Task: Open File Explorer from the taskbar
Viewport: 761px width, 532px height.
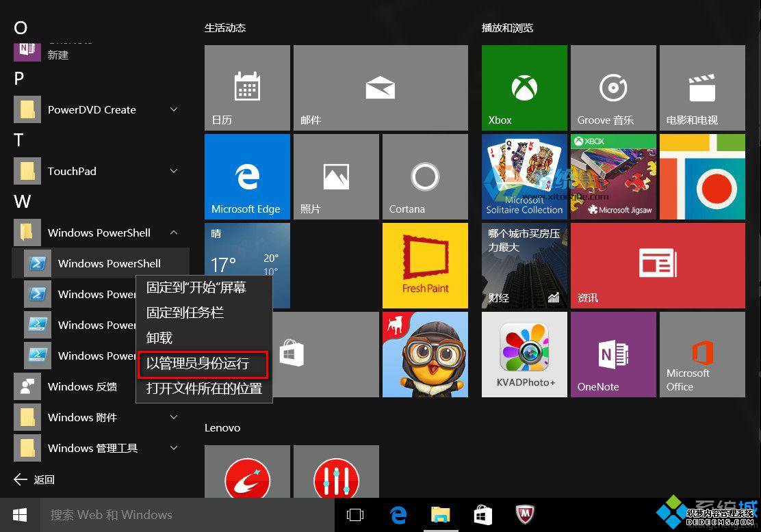Action: 441,515
